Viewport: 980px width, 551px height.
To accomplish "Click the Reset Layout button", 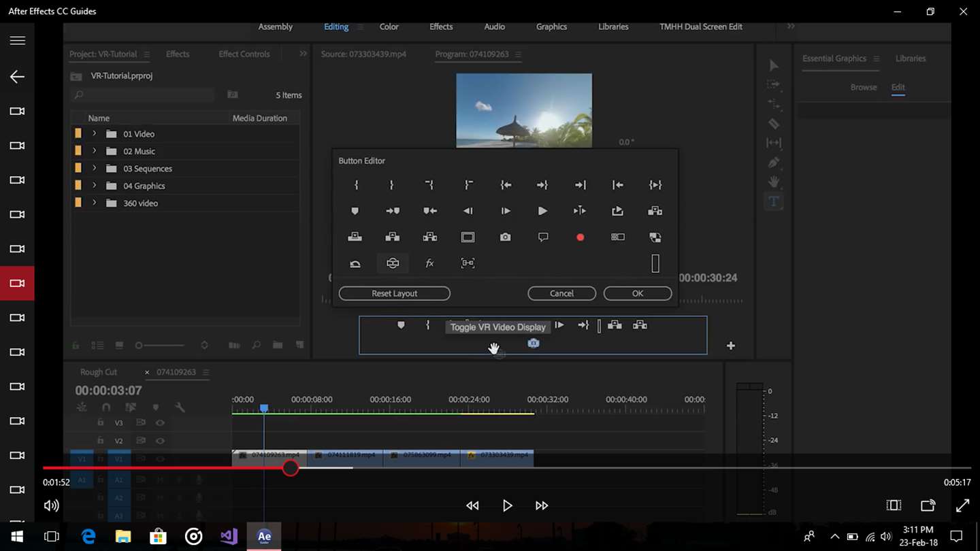I will [394, 293].
